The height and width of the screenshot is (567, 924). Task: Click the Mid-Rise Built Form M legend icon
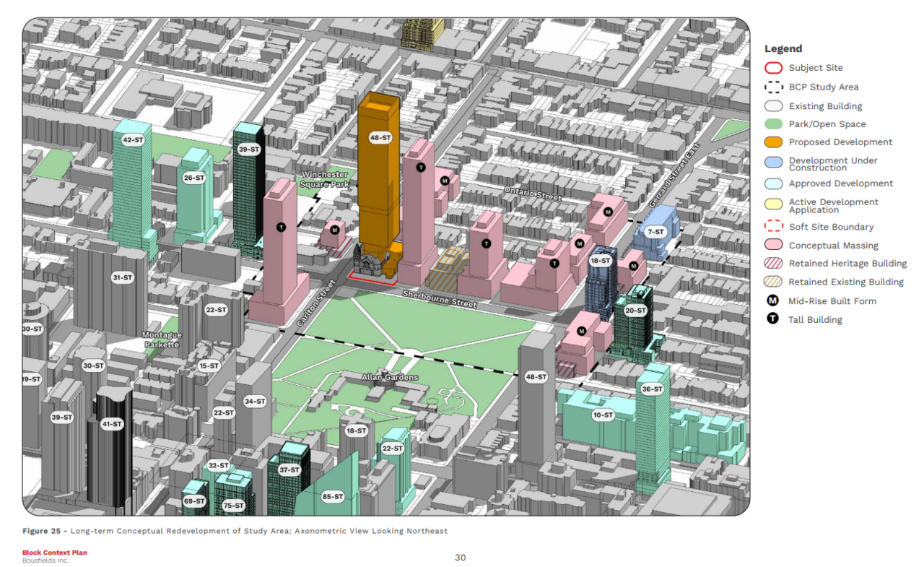point(773,301)
